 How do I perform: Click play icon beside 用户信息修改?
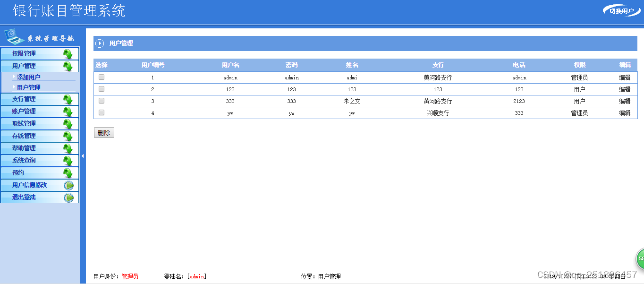[x=69, y=185]
